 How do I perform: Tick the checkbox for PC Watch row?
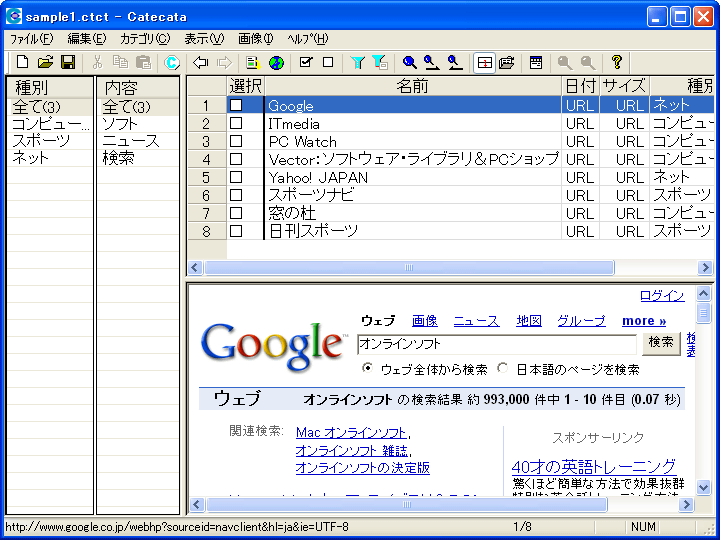236,141
